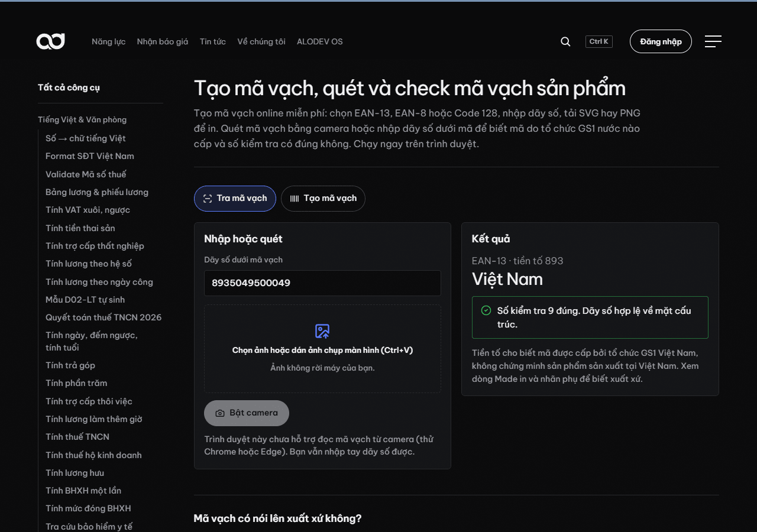
Task: Open the hamburger menu icon
Action: tap(713, 41)
